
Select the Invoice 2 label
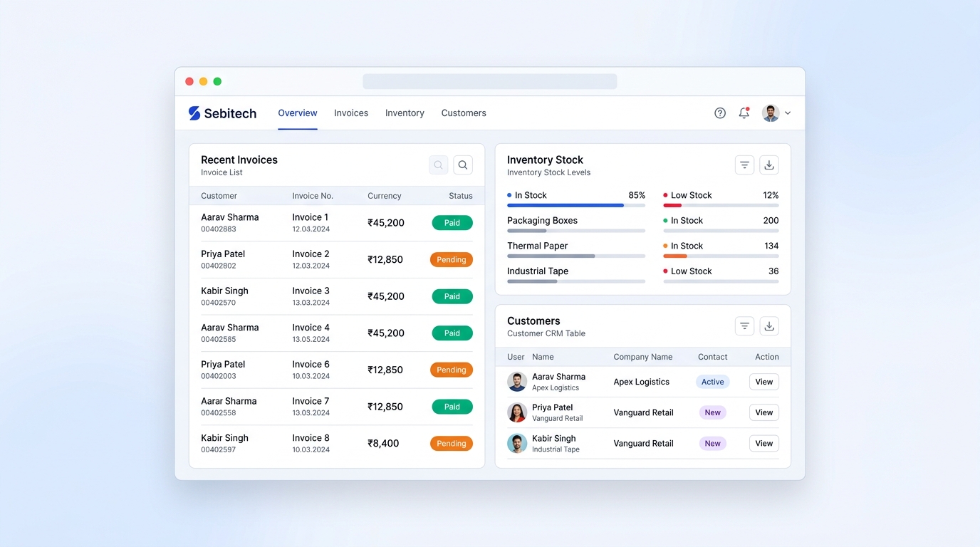coord(311,254)
